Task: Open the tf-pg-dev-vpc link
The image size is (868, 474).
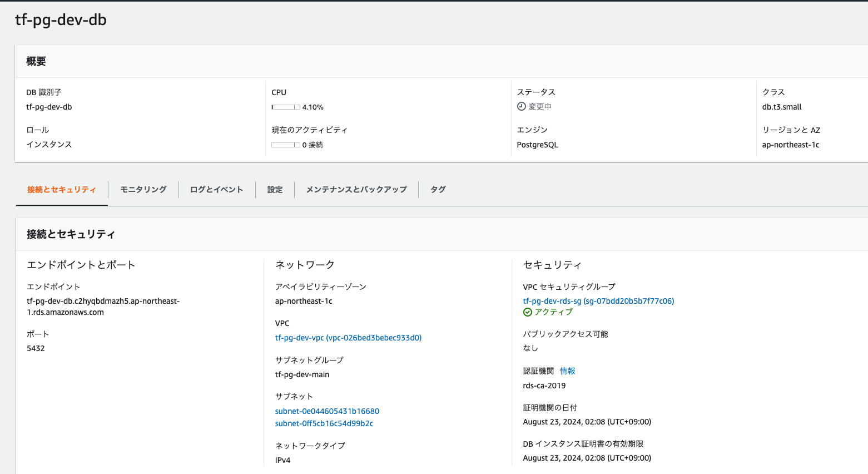Action: [348, 337]
